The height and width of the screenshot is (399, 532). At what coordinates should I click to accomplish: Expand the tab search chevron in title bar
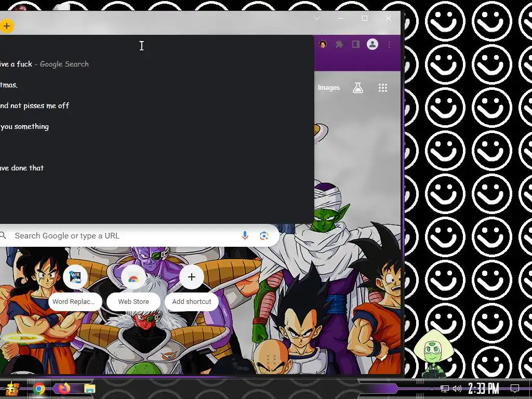pos(317,18)
